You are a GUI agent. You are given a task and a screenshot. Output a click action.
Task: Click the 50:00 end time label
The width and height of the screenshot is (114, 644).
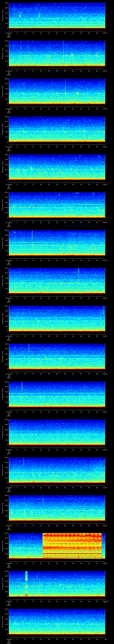(x=105, y=223)
